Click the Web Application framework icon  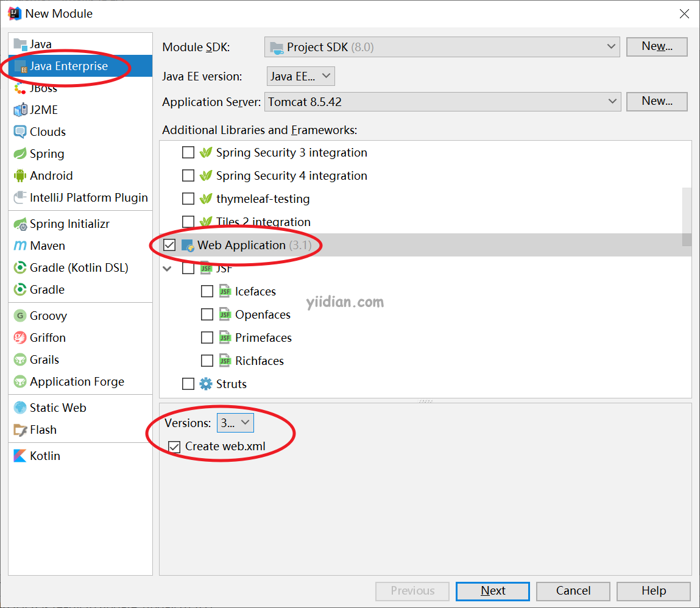(x=188, y=245)
